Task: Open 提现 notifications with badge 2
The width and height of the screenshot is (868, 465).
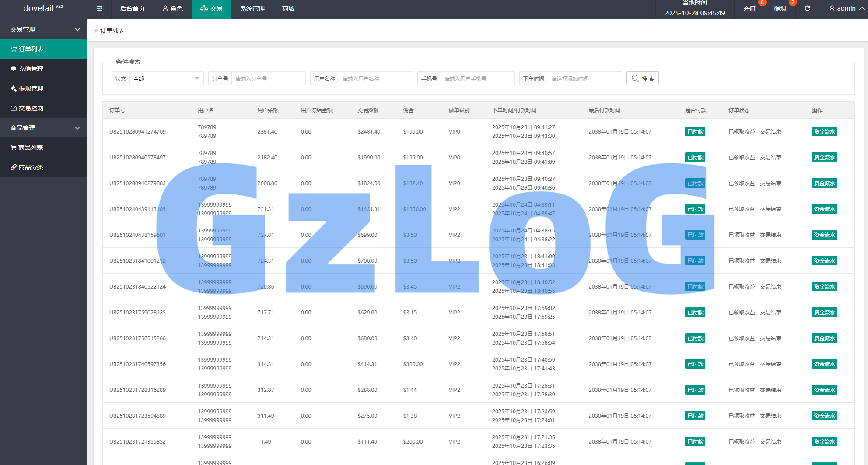Action: (x=780, y=8)
